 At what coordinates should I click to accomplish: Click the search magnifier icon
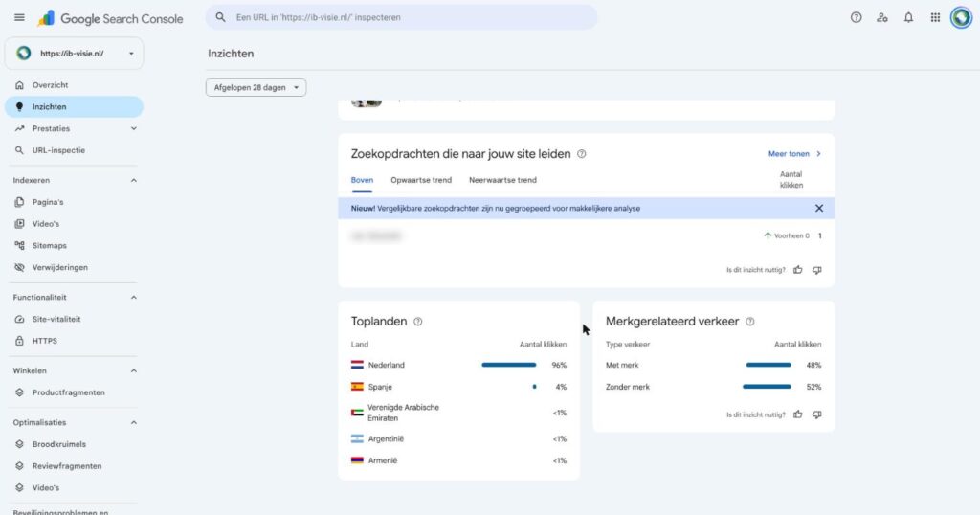pos(221,17)
